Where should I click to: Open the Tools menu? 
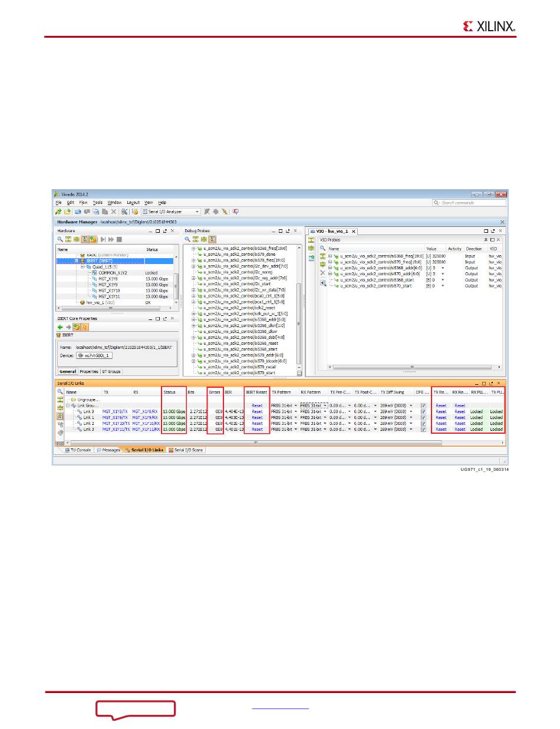point(98,202)
